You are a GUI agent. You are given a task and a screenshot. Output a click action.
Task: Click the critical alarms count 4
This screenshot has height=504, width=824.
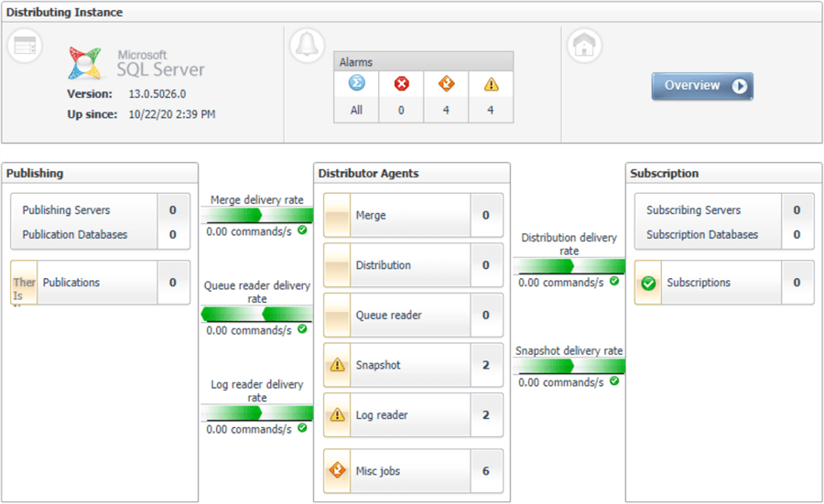tap(446, 111)
